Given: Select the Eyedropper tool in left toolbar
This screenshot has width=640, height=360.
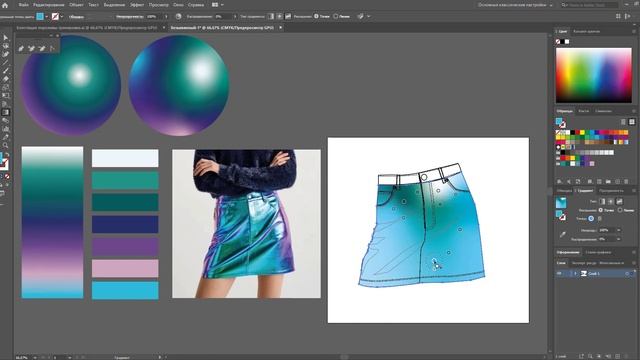Looking at the screenshot, I should (x=5, y=137).
